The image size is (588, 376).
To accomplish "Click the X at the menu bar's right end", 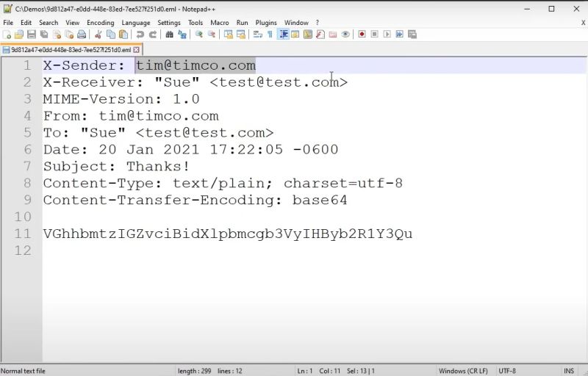I will [583, 23].
